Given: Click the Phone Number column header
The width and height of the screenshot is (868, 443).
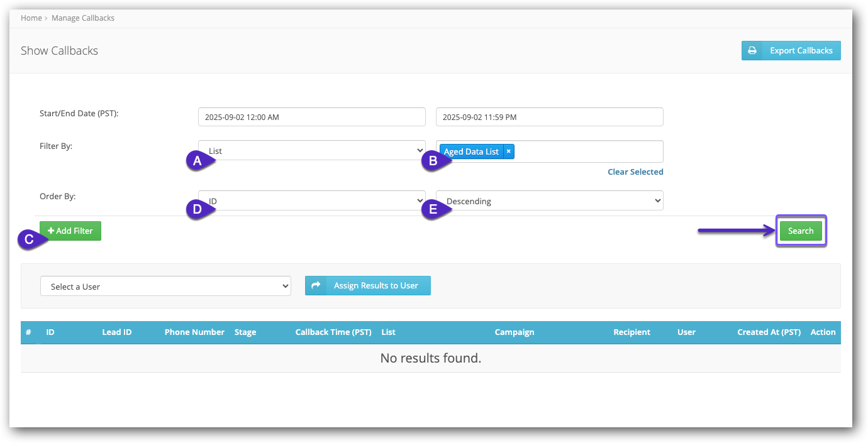Looking at the screenshot, I should coord(194,332).
